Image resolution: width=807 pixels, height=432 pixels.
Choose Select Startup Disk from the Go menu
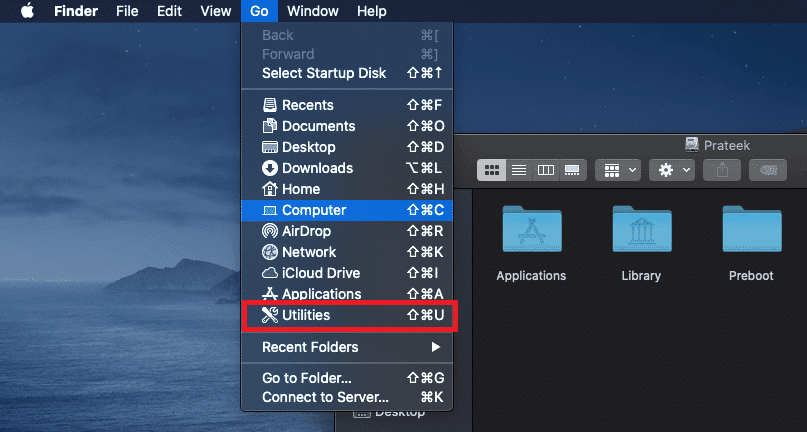tap(347, 73)
